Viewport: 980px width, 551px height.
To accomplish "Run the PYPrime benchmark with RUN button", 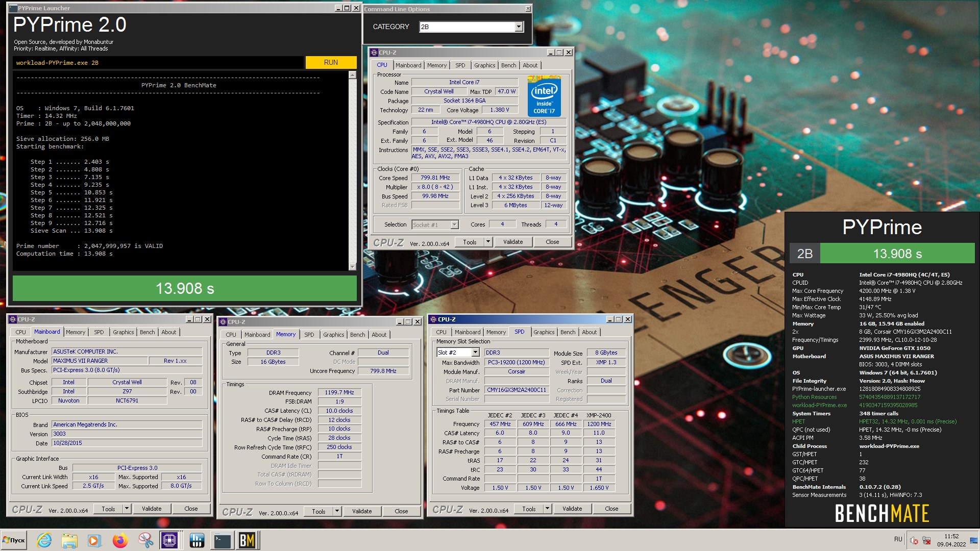I will (x=331, y=62).
